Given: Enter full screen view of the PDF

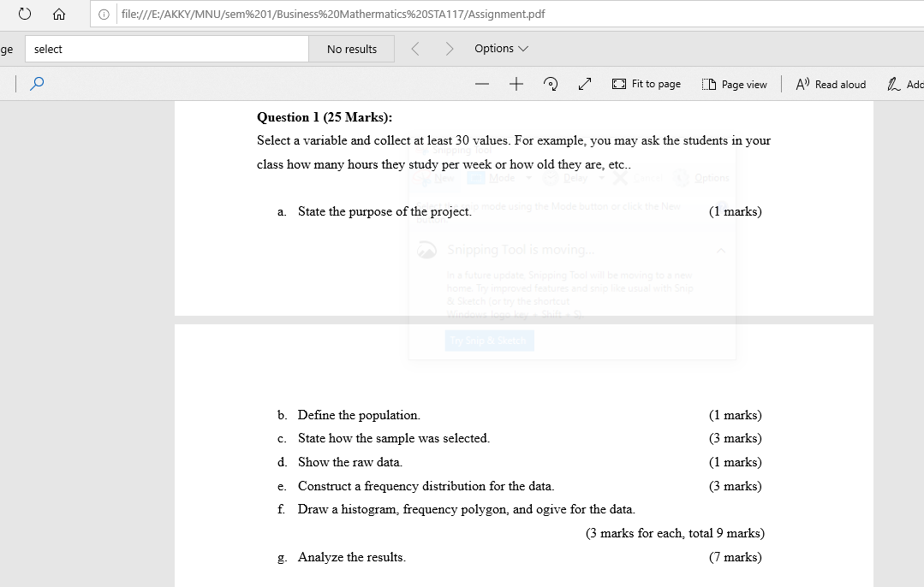Looking at the screenshot, I should point(584,84).
